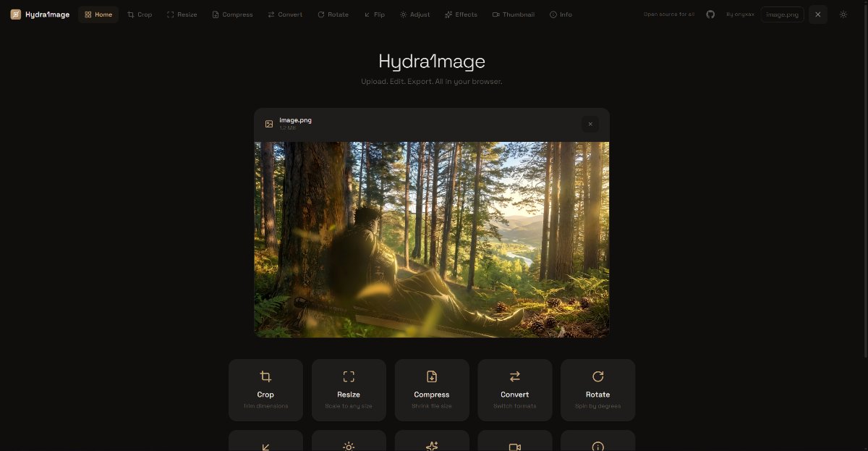
Task: Close the image.png preview panel
Action: point(590,124)
